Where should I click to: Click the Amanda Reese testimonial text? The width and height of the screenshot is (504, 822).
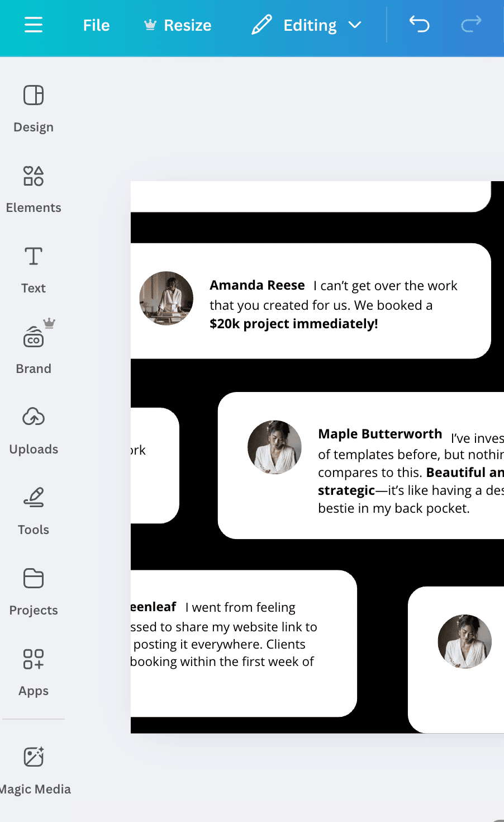tap(333, 305)
